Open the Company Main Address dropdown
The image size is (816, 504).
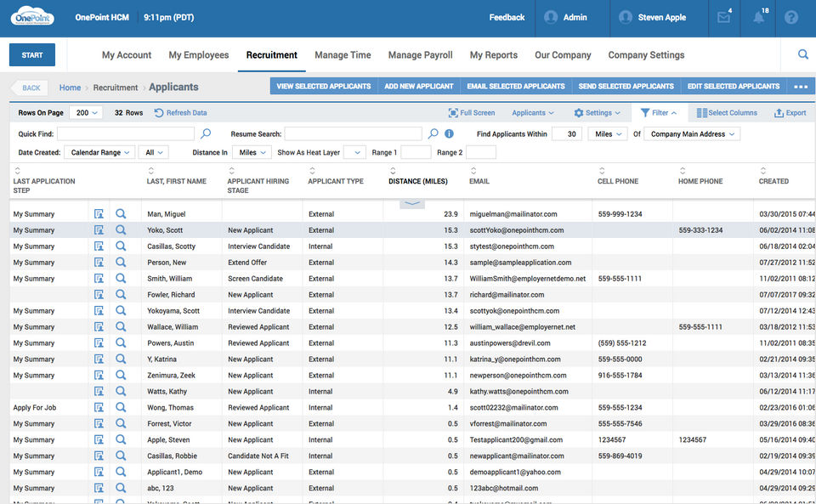(692, 134)
